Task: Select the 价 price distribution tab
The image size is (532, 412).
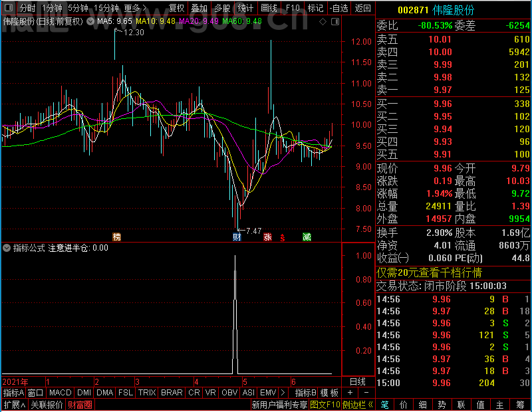Action: 404,405
